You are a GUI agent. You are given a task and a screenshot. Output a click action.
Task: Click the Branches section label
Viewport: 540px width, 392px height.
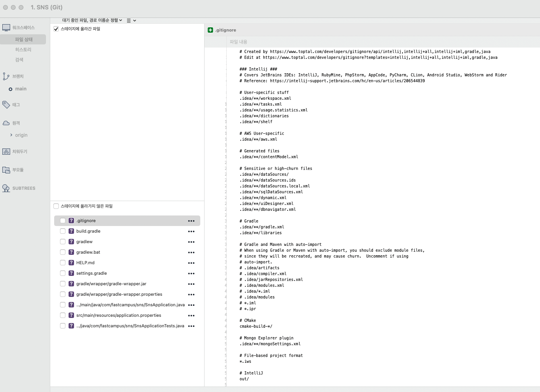(18, 76)
